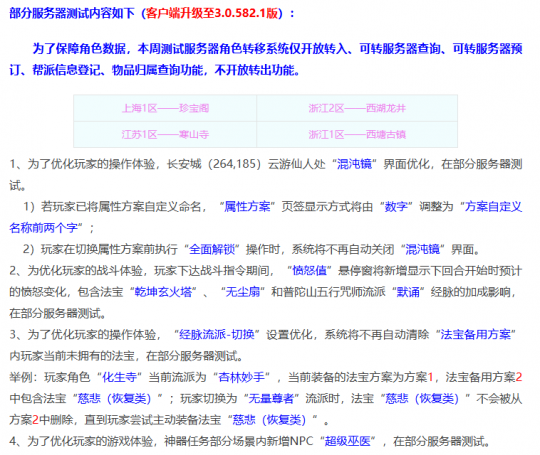540x455 pixels.
Task: Click the blue 数字 highlighted term
Action: [x=396, y=207]
